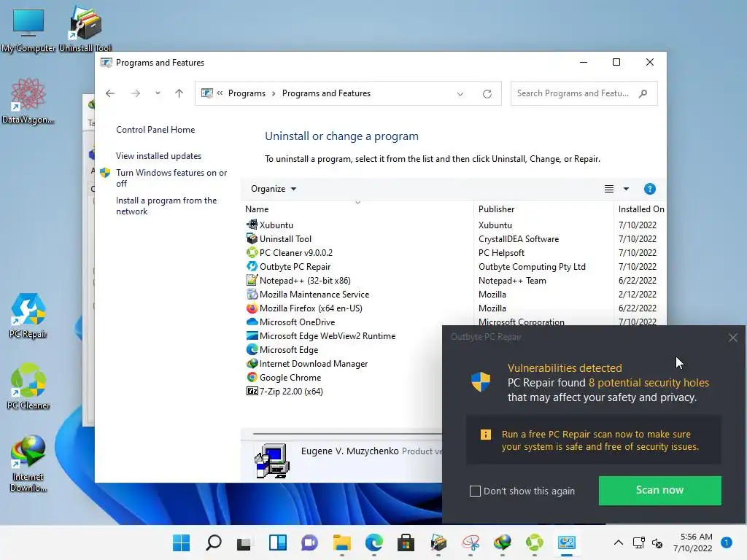Image resolution: width=747 pixels, height=560 pixels.
Task: Click the Programs breadcrumb segment
Action: [247, 93]
